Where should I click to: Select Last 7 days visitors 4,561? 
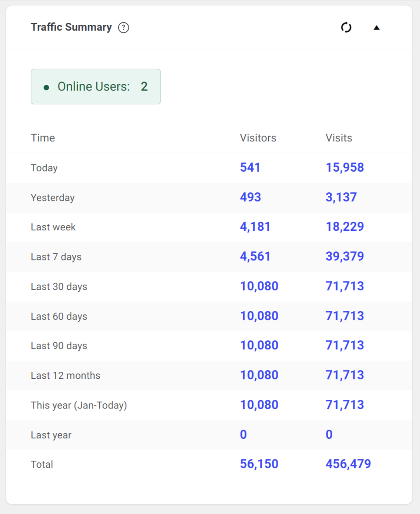(x=255, y=256)
